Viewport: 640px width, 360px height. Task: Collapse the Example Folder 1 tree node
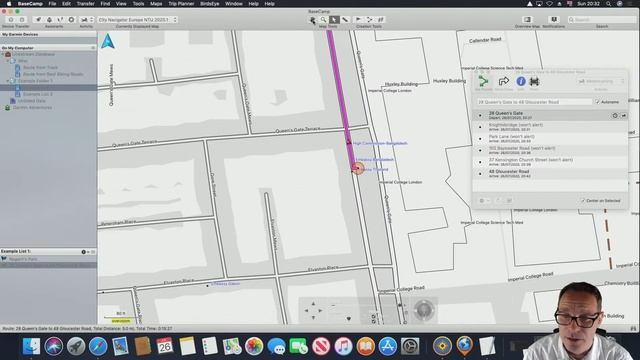point(7,81)
